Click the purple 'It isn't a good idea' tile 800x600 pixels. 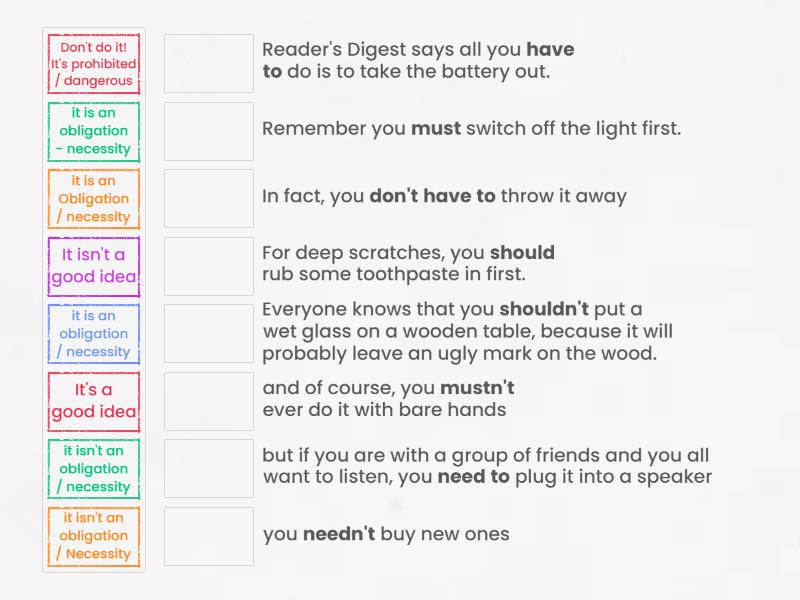pyautogui.click(x=94, y=265)
